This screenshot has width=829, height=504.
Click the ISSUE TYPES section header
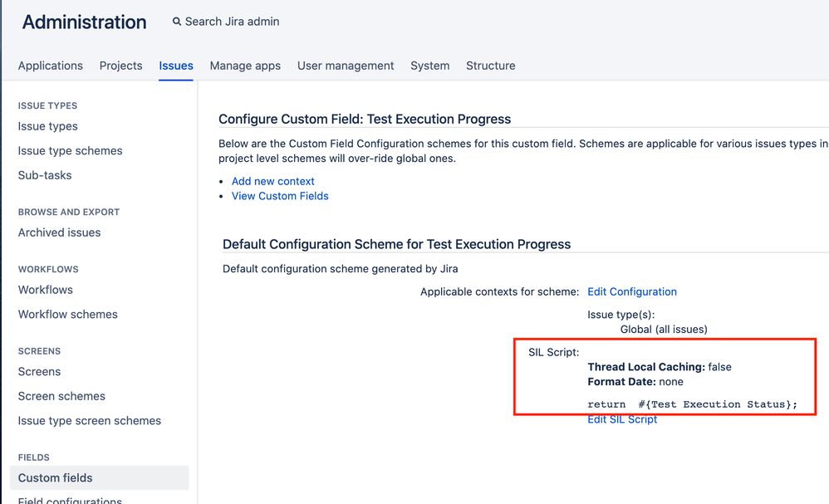(47, 105)
